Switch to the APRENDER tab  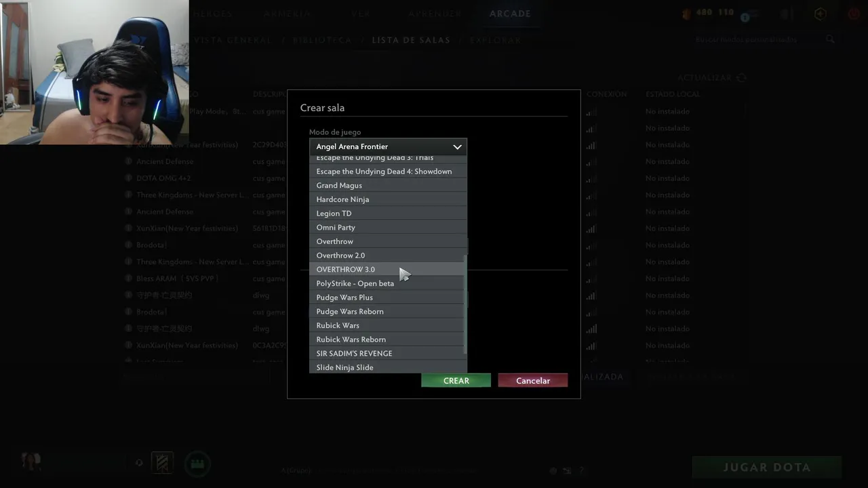pyautogui.click(x=435, y=14)
